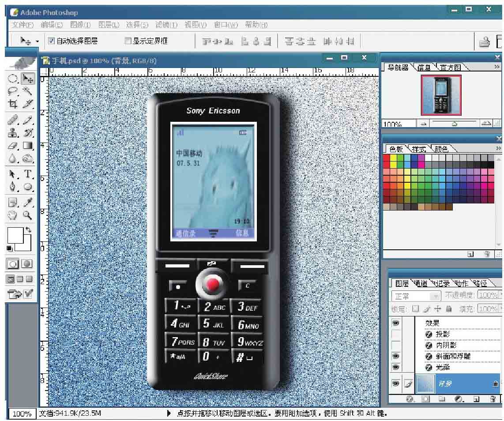
Task: Switch to the 路径 tab
Action: point(480,283)
